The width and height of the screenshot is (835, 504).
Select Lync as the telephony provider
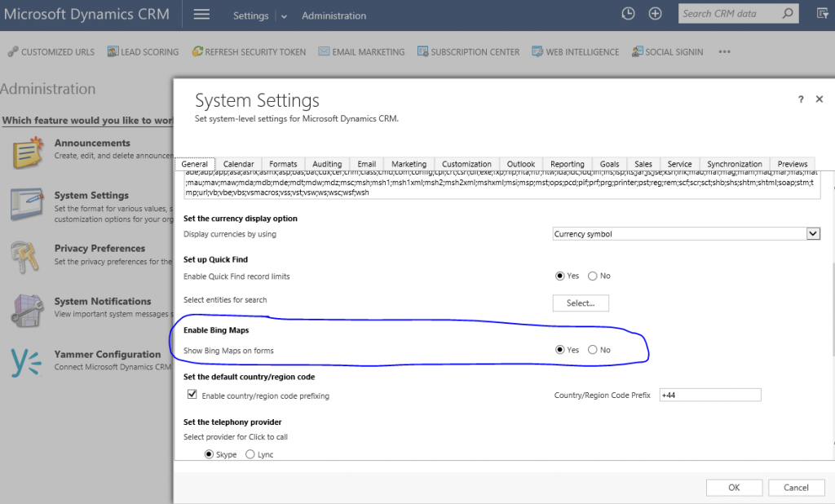point(250,453)
